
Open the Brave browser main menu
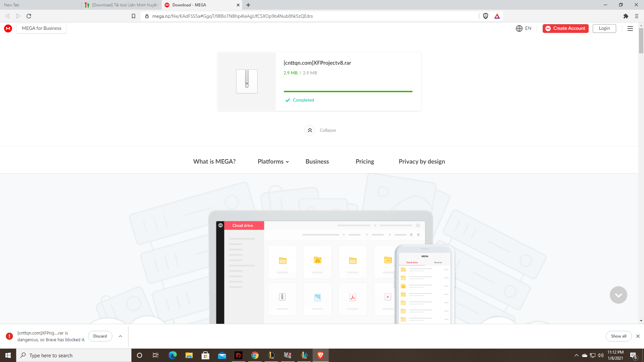point(637,16)
